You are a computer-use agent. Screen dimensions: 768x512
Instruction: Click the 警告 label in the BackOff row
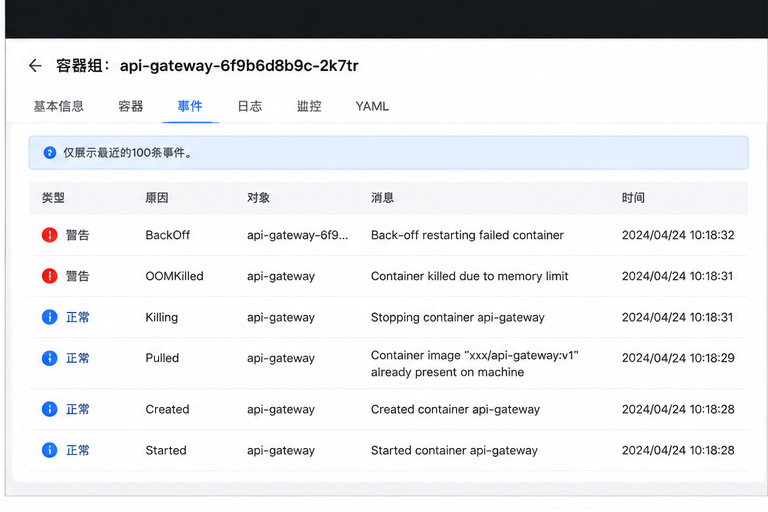click(78, 235)
